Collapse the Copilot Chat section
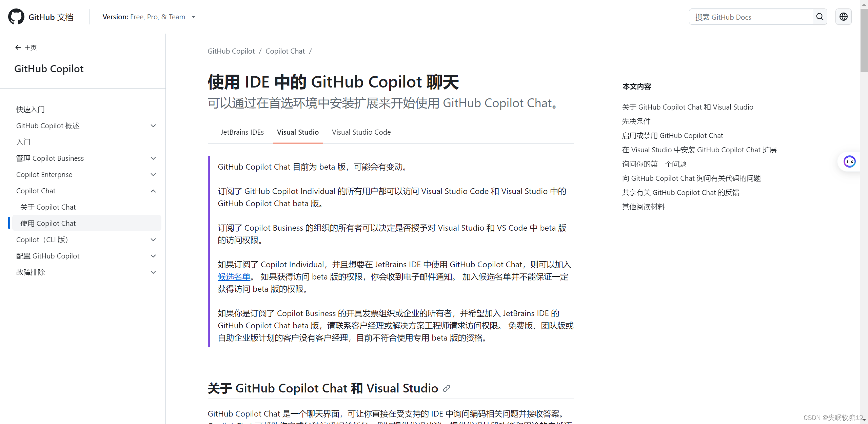868x424 pixels. (153, 191)
